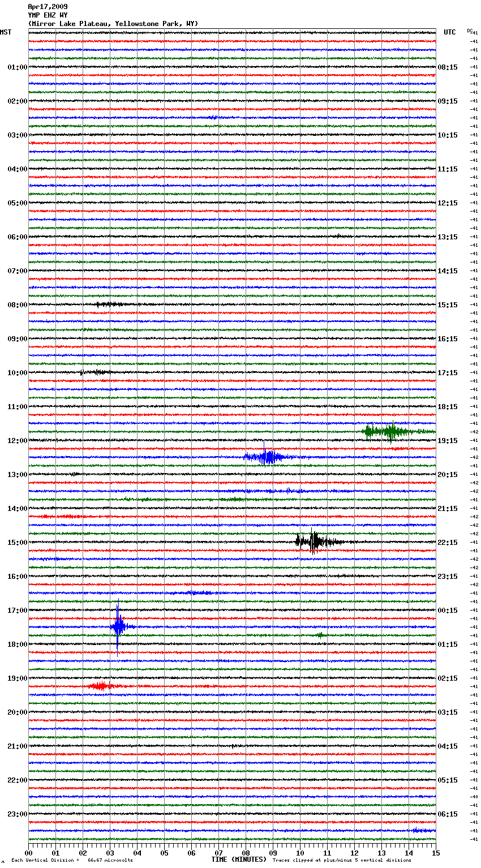
Task: Select the 21:00 MST time label
Action: pos(17,746)
